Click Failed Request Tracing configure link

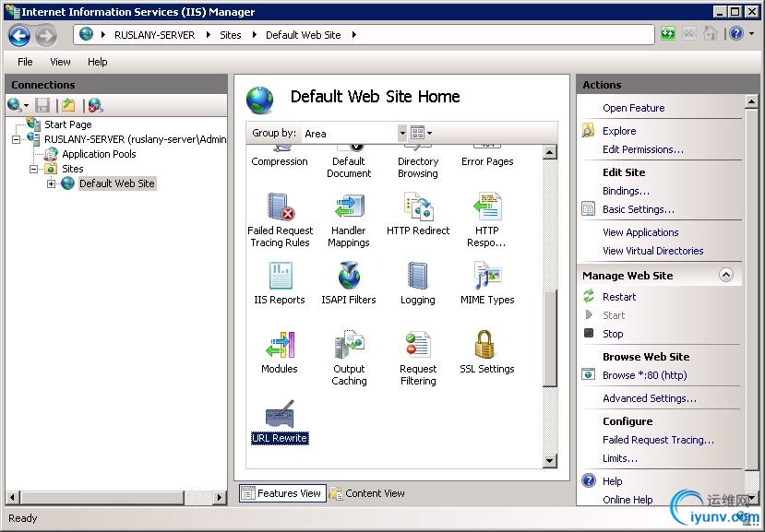tap(658, 440)
